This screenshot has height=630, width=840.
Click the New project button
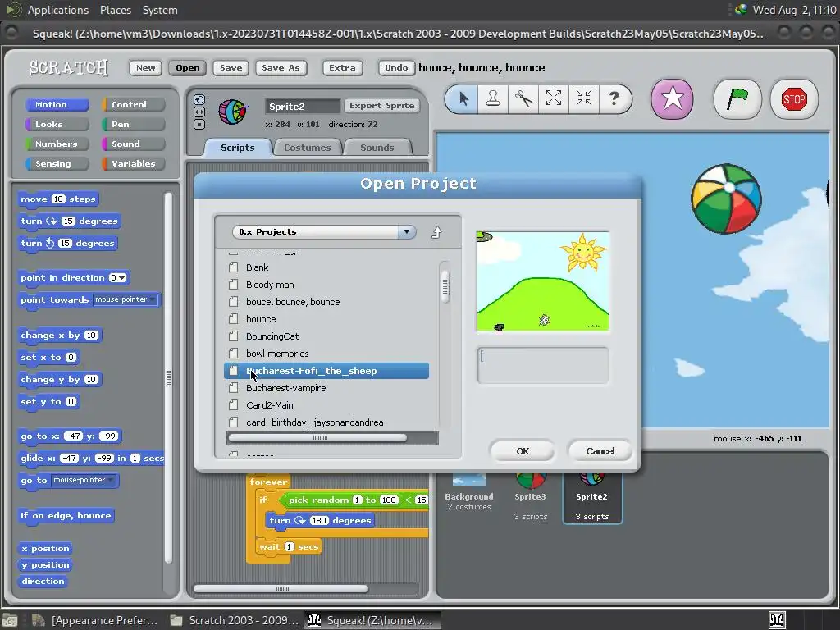(145, 67)
